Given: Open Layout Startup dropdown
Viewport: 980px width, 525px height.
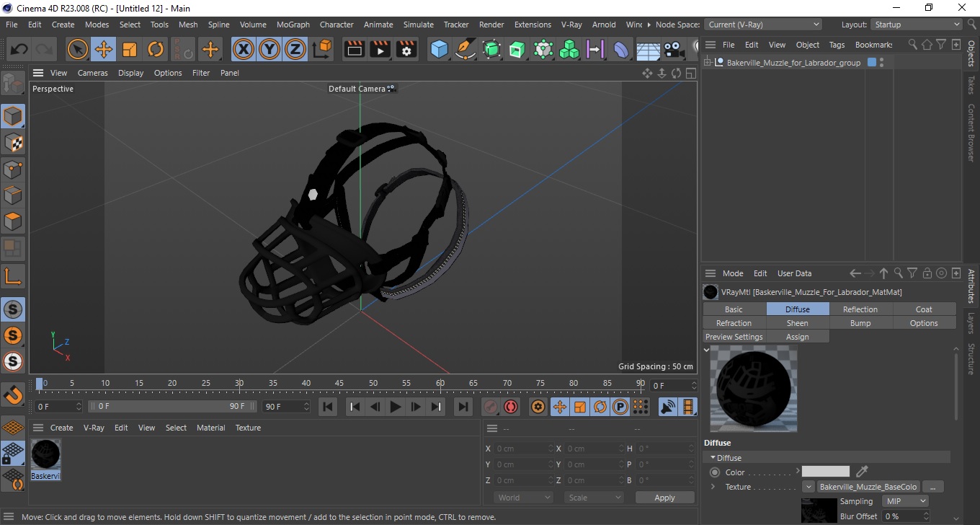Looking at the screenshot, I should [x=917, y=25].
